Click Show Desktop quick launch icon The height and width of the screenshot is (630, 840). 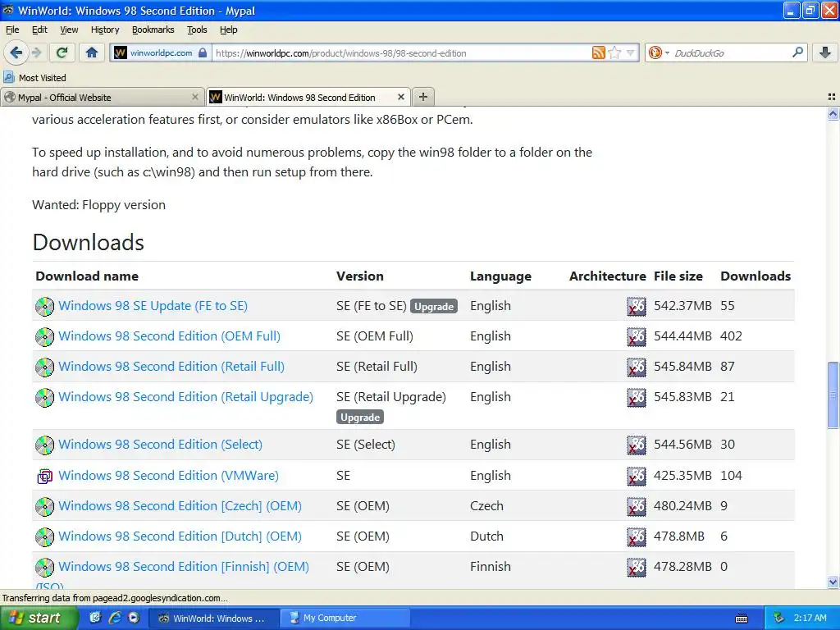(x=95, y=618)
